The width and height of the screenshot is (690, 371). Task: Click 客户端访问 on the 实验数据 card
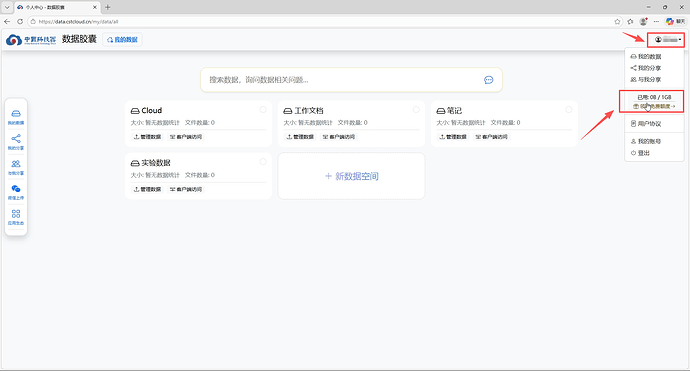pos(186,189)
